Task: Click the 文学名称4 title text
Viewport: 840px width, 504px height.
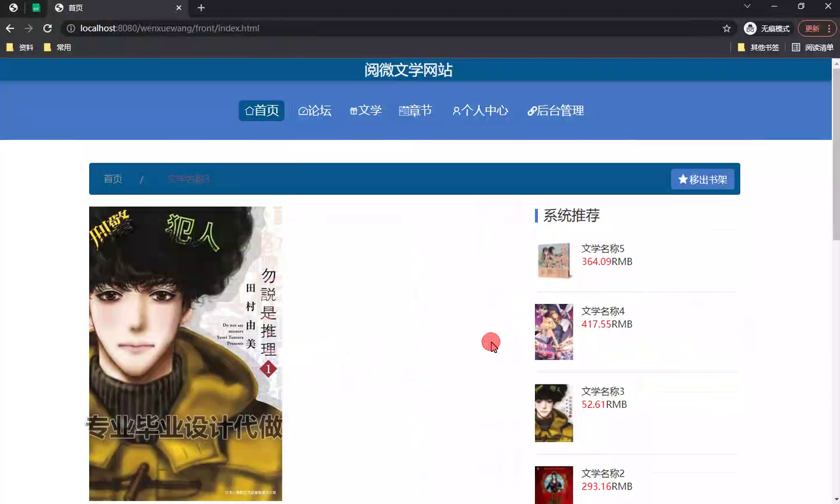Action: (x=603, y=311)
